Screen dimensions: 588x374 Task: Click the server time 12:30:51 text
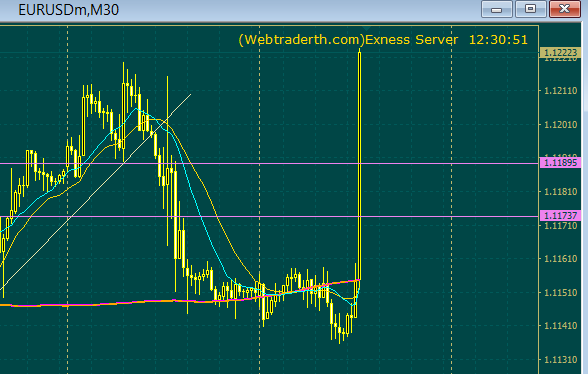tap(498, 40)
